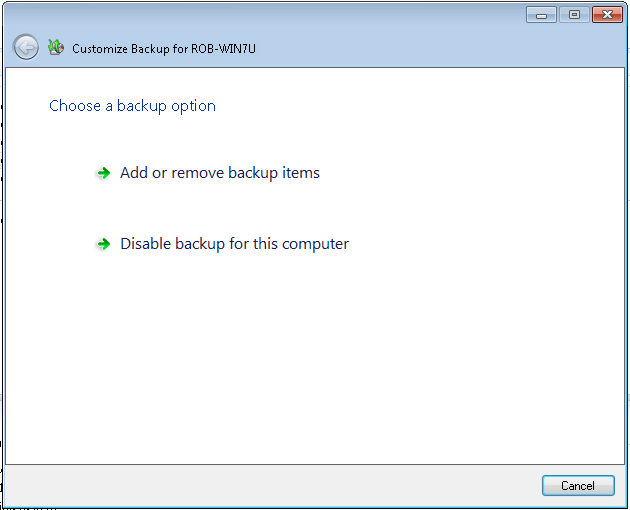Click the ROB-WIN7U computer name in title

click(224, 48)
